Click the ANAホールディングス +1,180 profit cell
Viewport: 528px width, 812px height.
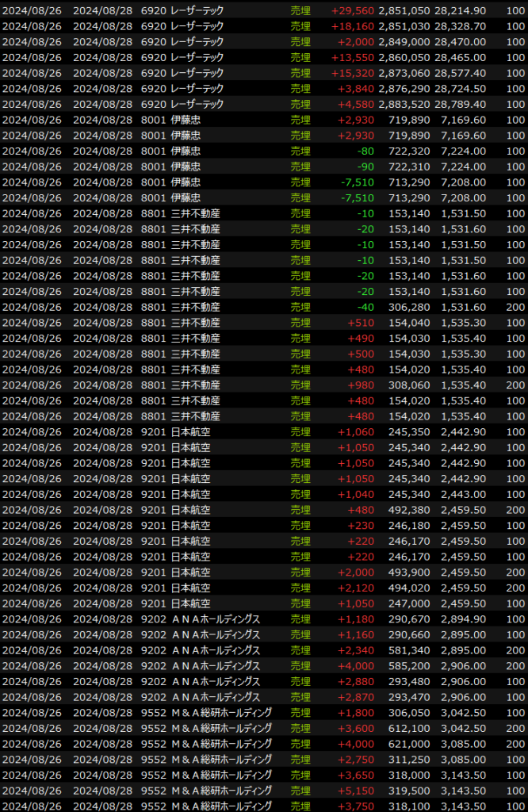click(357, 619)
